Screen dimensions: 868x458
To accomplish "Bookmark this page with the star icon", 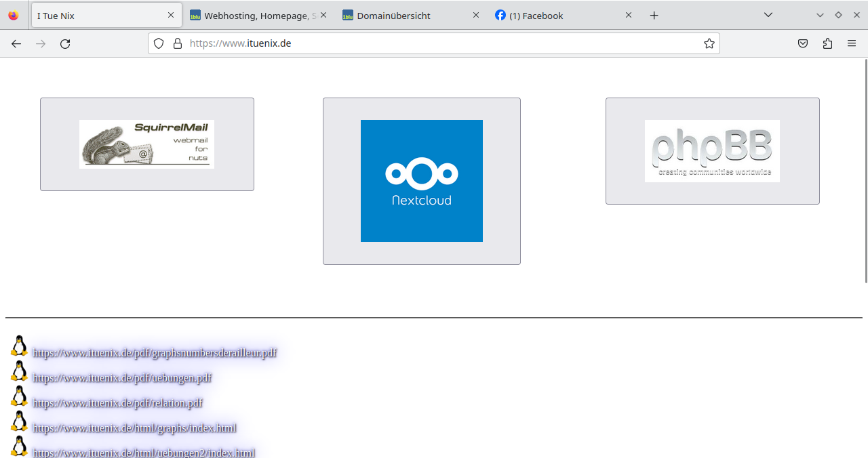I will click(709, 43).
